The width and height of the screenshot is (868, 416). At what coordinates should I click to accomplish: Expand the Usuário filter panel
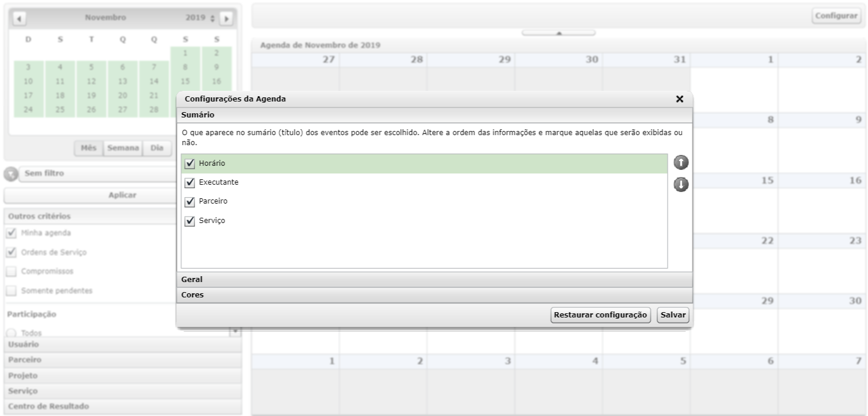123,344
